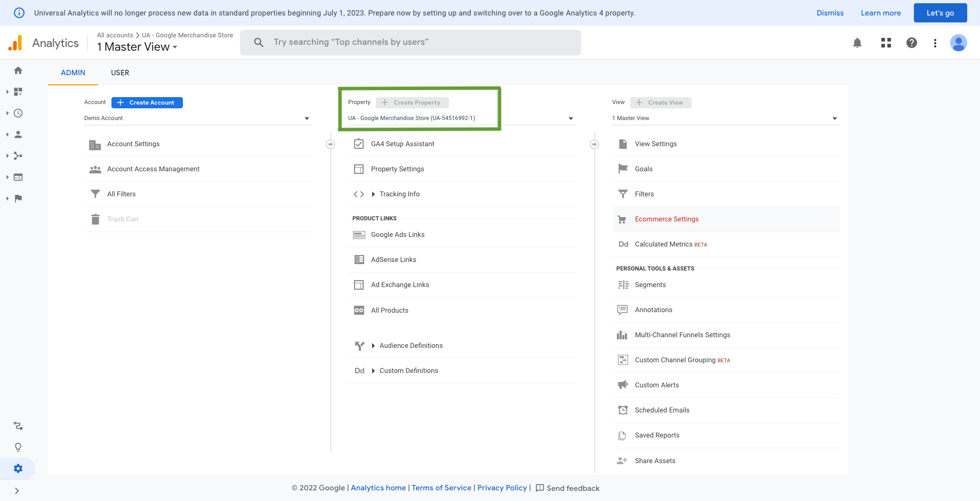Open the three-dot more options menu
Image resolution: width=980 pixels, height=501 pixels.
coord(935,43)
